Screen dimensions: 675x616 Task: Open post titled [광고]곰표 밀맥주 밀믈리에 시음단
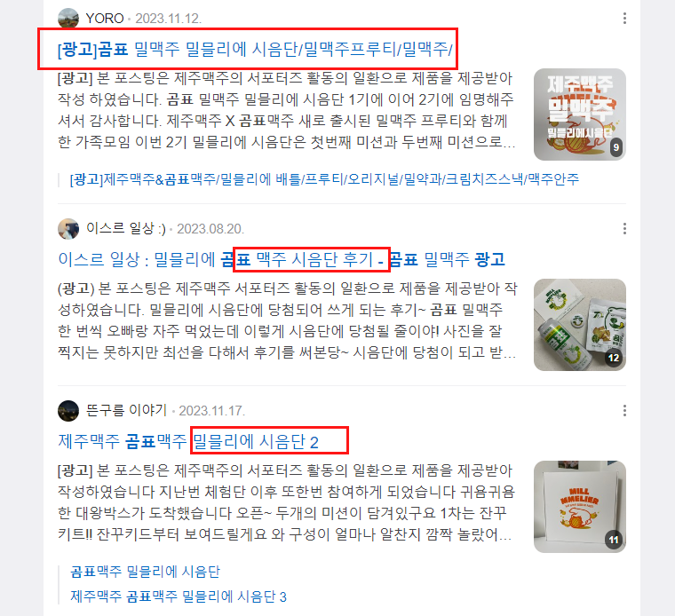pos(255,49)
